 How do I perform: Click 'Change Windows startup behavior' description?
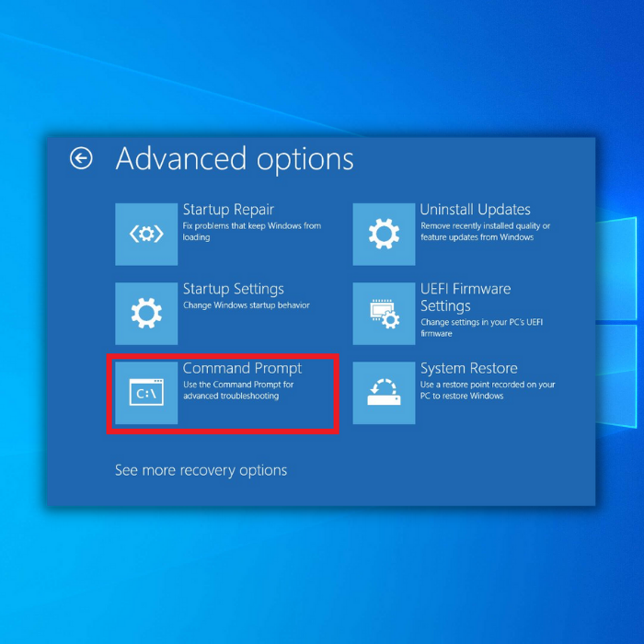247,305
